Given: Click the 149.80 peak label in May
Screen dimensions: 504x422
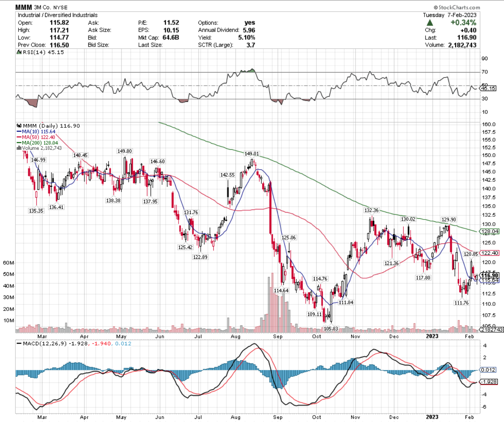Looking at the screenshot, I should pos(125,151).
